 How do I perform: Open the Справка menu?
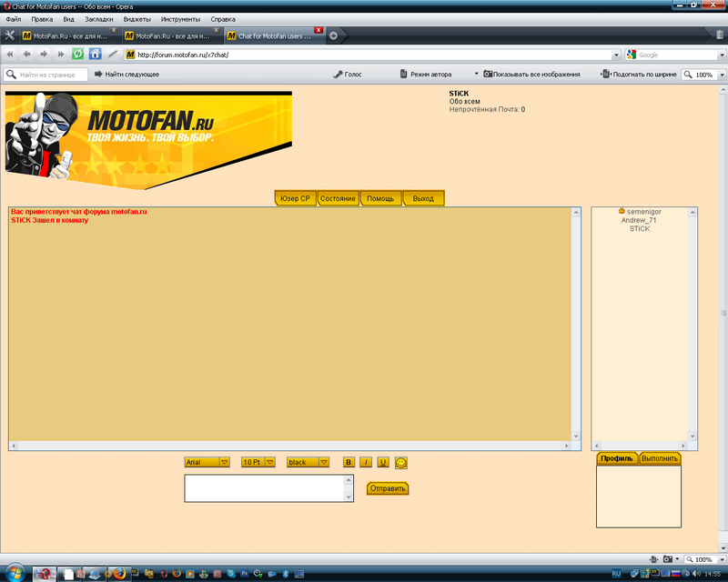pos(223,19)
